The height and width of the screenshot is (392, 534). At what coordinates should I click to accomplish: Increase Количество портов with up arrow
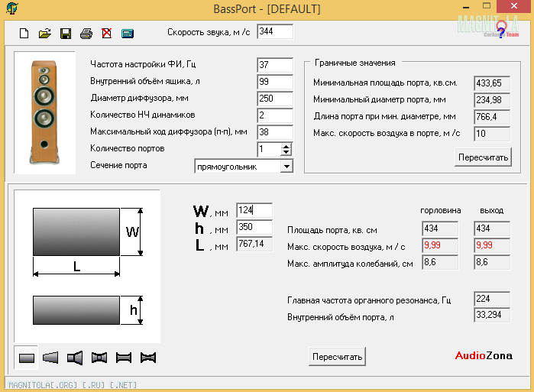click(x=286, y=146)
